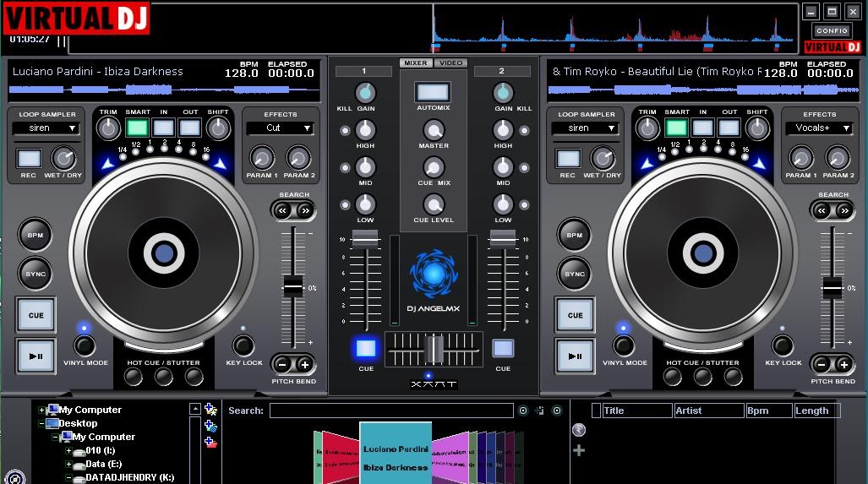Screen dimensions: 868x484
Task: Toggle the right deck sampler REC button
Action: point(568,159)
